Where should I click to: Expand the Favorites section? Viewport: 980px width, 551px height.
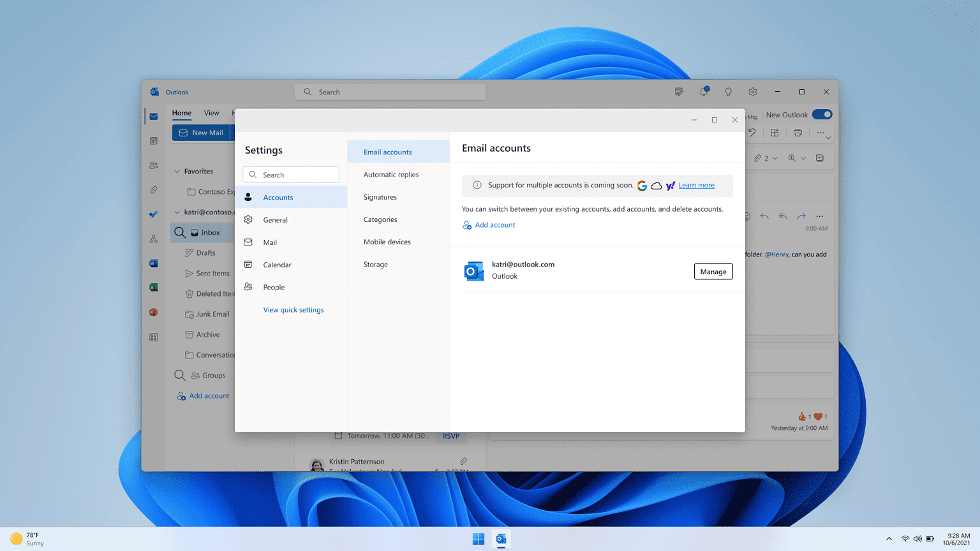177,171
